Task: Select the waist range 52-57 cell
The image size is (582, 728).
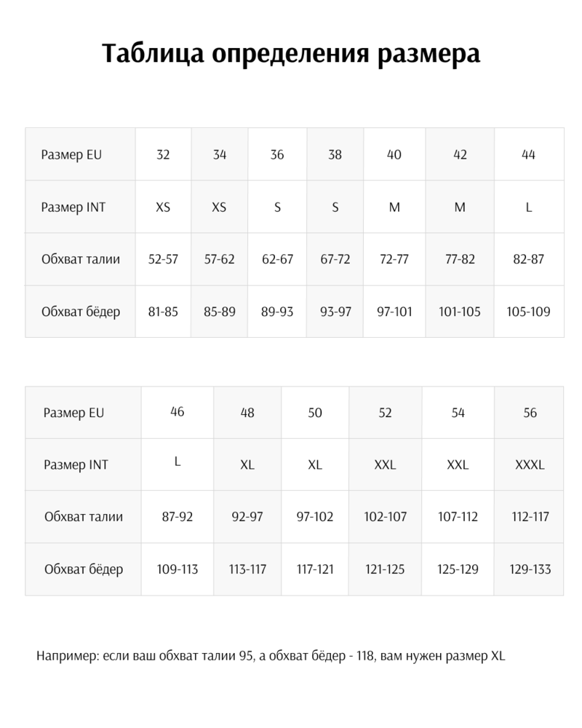Action: point(163,259)
